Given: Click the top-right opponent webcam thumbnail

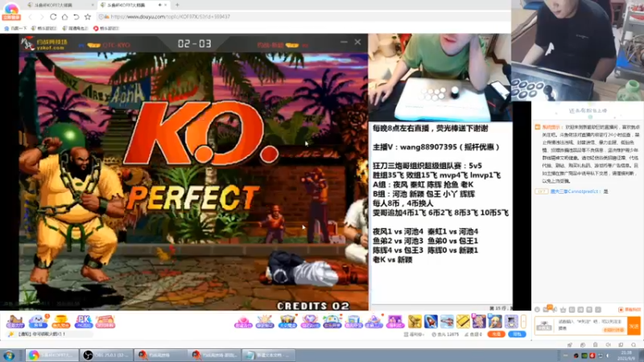Looking at the screenshot, I should [577, 50].
